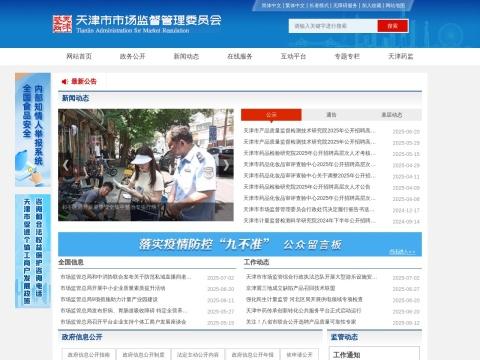
Task: Open the 2025-04-29 审评查验中心 notice
Action: pyautogui.click(x=309, y=164)
